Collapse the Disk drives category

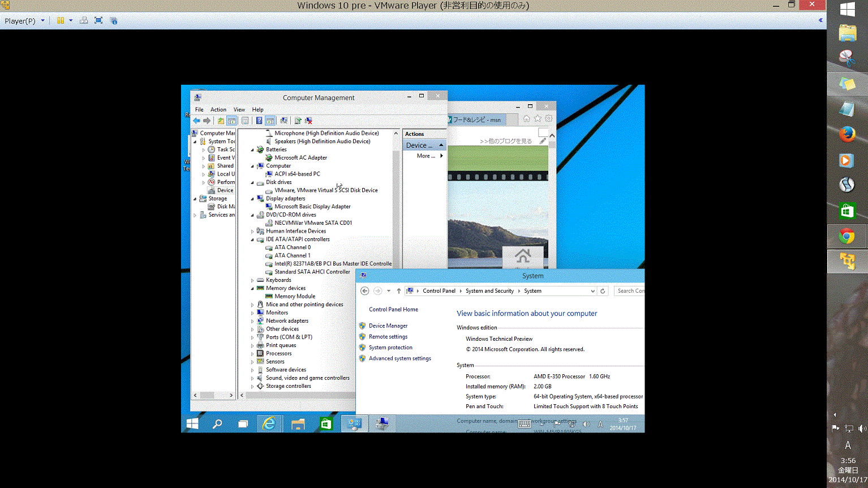(x=252, y=182)
